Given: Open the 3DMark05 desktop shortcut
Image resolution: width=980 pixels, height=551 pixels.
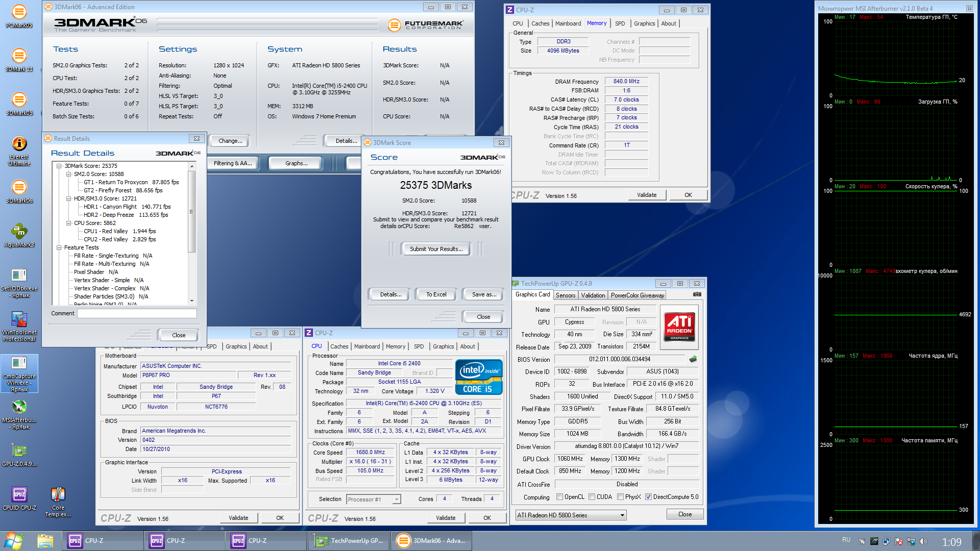Looking at the screenshot, I should coord(19,104).
